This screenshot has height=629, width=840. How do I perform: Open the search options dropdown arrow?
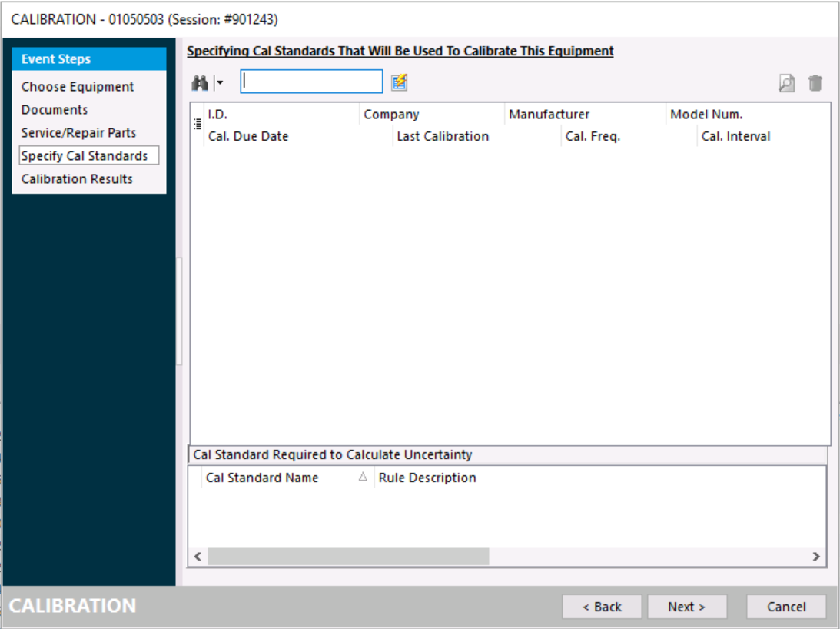(219, 82)
